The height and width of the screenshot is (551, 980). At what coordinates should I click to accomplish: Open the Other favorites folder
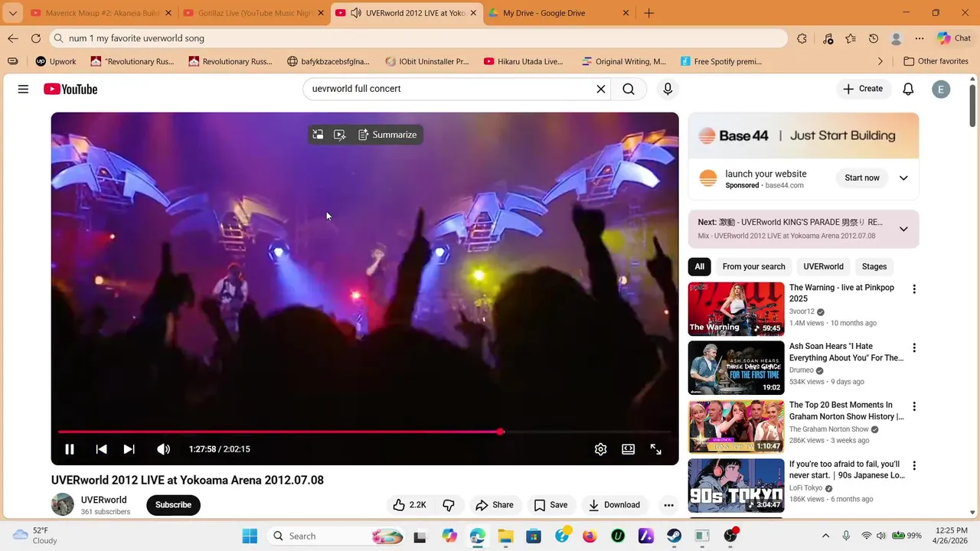click(936, 61)
